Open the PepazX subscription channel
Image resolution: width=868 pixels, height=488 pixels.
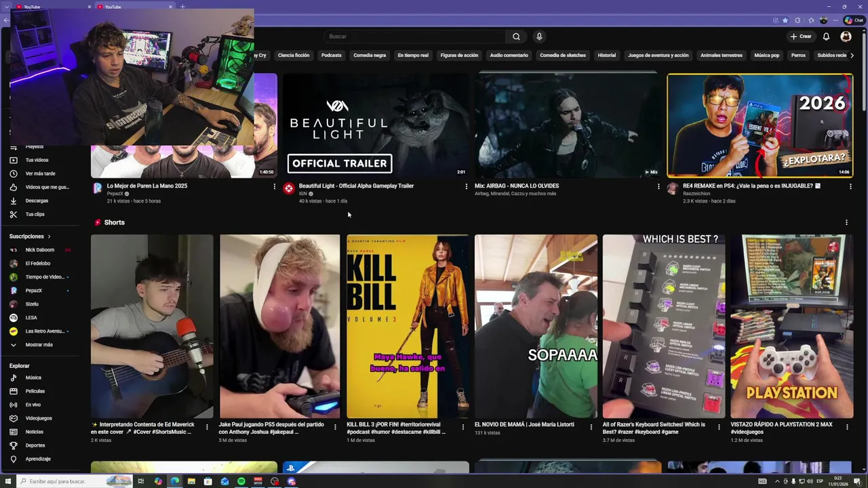(34, 291)
